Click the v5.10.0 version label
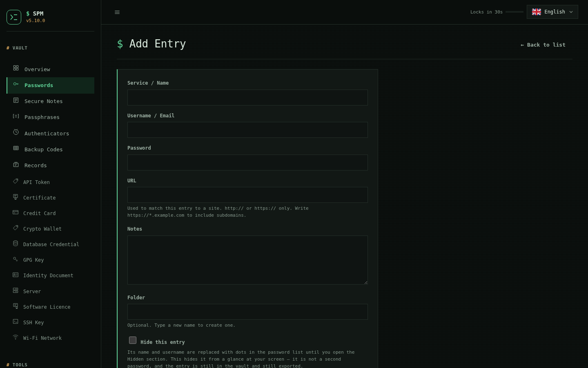Viewport: 588px width, 368px height. 36,20
